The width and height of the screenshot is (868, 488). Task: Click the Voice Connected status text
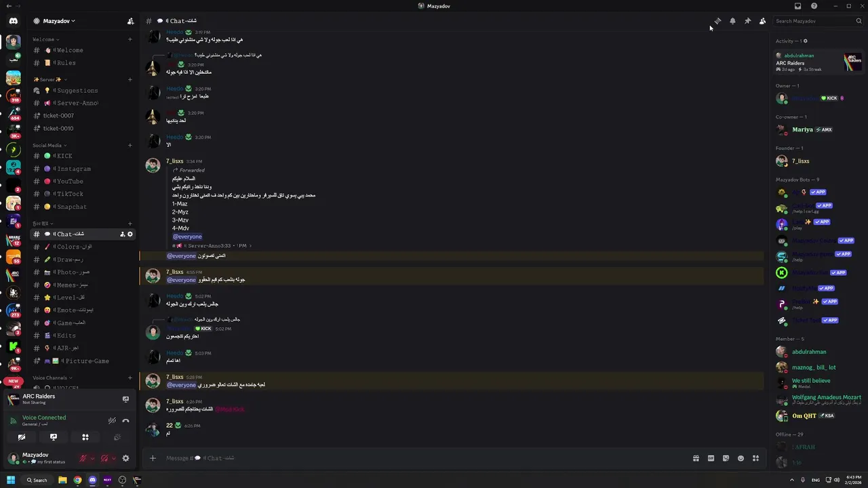click(44, 418)
